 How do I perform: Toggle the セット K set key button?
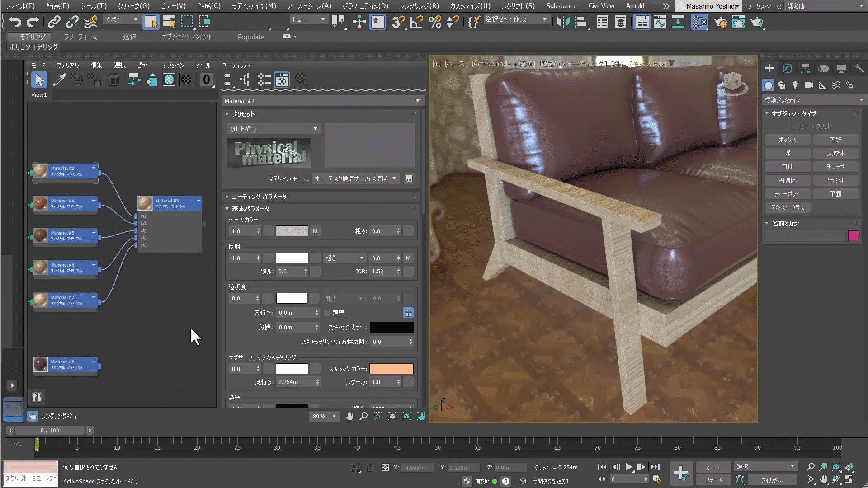tap(713, 479)
